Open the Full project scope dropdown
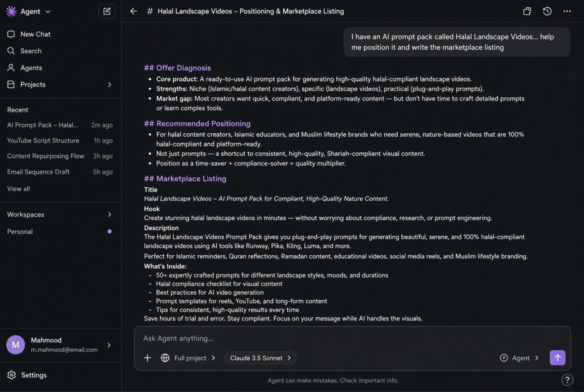This screenshot has width=584, height=392. tap(194, 357)
